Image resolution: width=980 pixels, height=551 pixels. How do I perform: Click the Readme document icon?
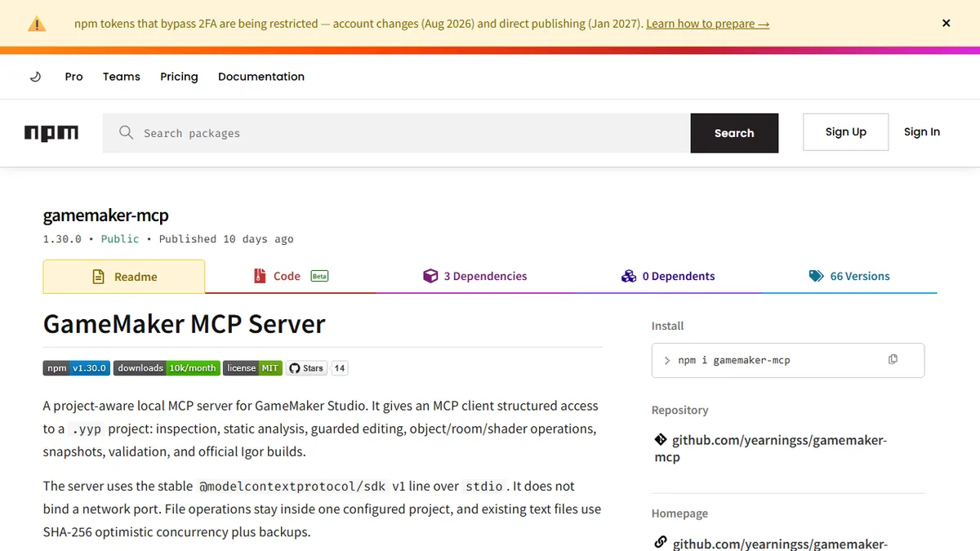pyautogui.click(x=98, y=277)
